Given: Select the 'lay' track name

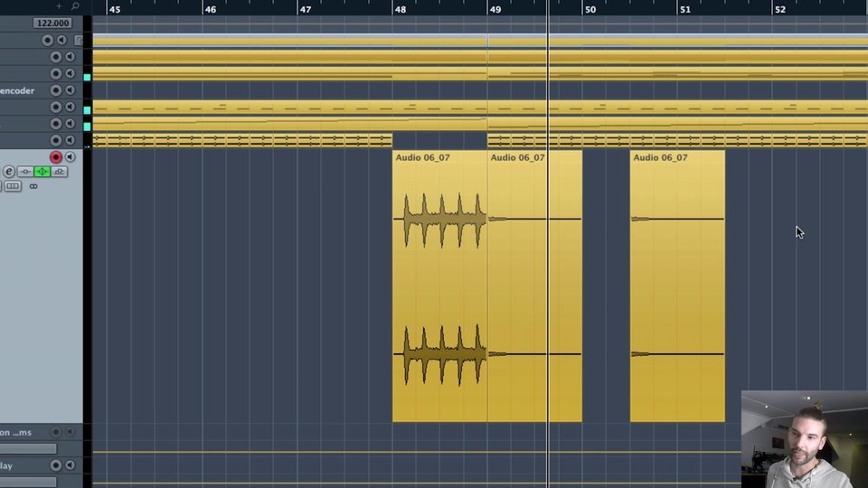Looking at the screenshot, I should point(6,466).
